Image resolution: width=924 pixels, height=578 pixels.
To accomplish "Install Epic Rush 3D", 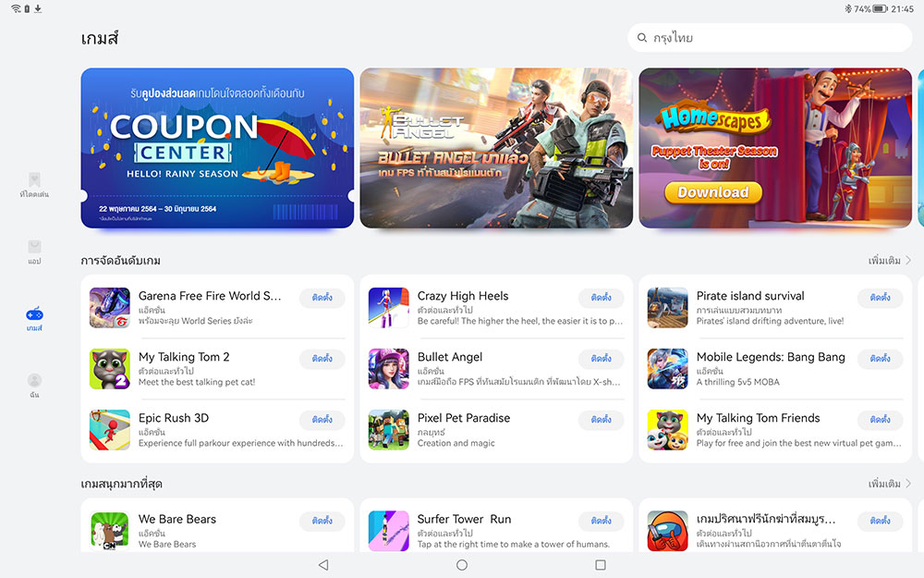I will pos(322,420).
